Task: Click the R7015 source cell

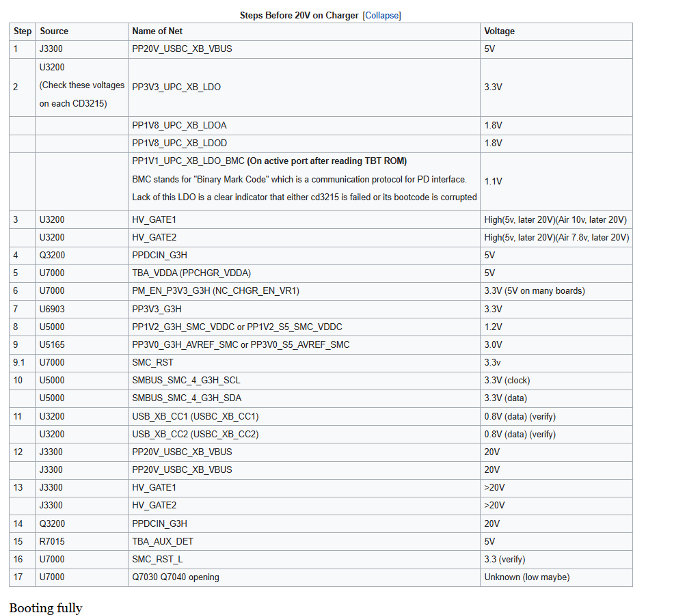Action: 52,541
